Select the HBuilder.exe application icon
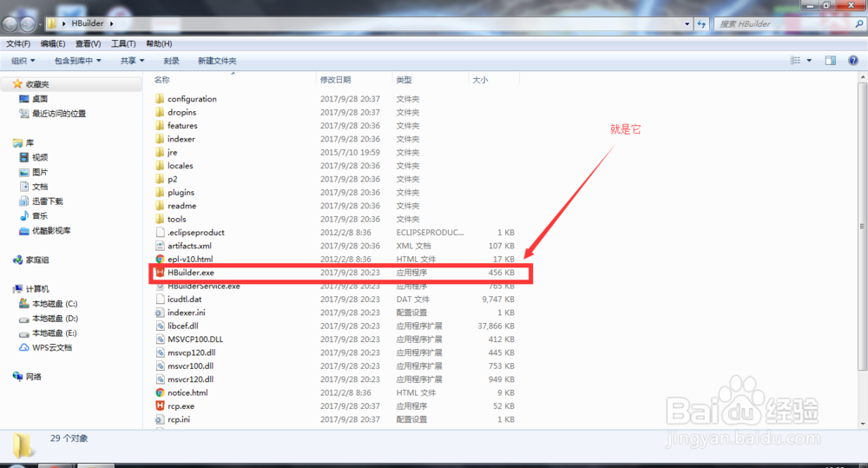 point(160,273)
